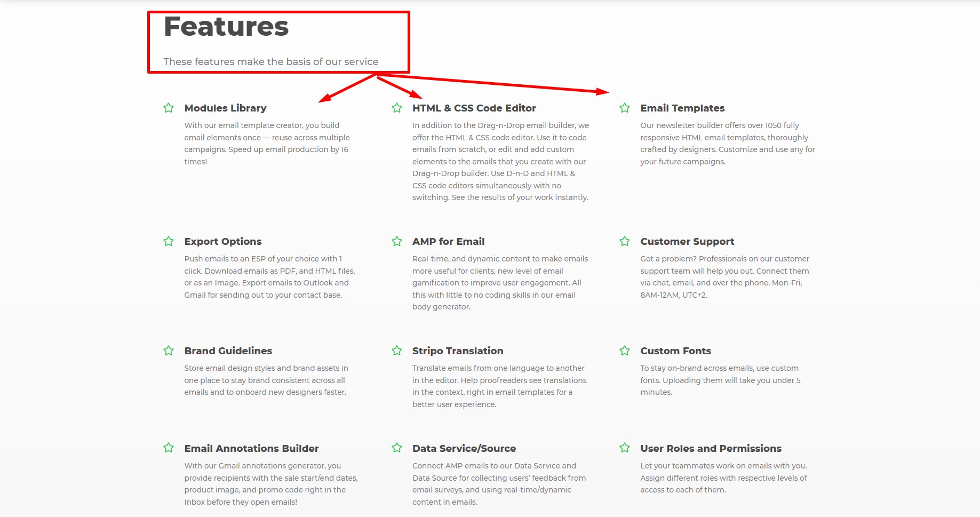This screenshot has height=517, width=980.
Task: Open the HTML & CSS Code Editor heading
Action: point(474,108)
